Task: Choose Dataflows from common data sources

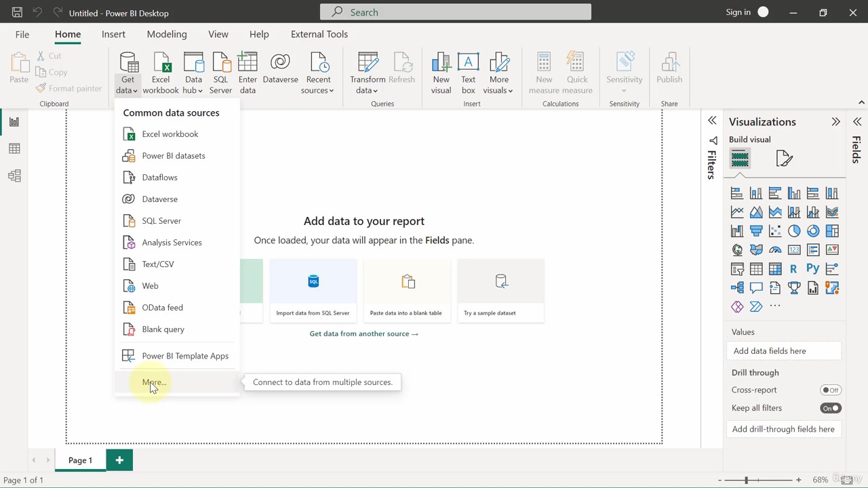Action: (x=177, y=178)
